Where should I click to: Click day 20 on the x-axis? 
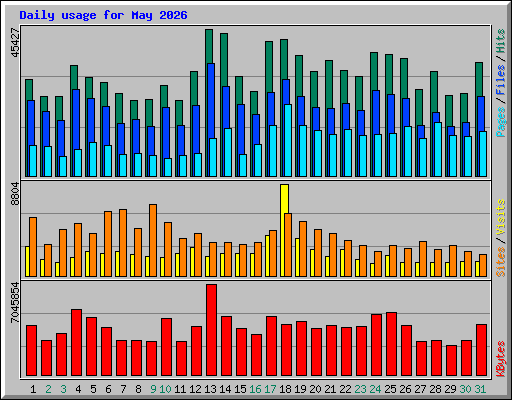[315, 389]
